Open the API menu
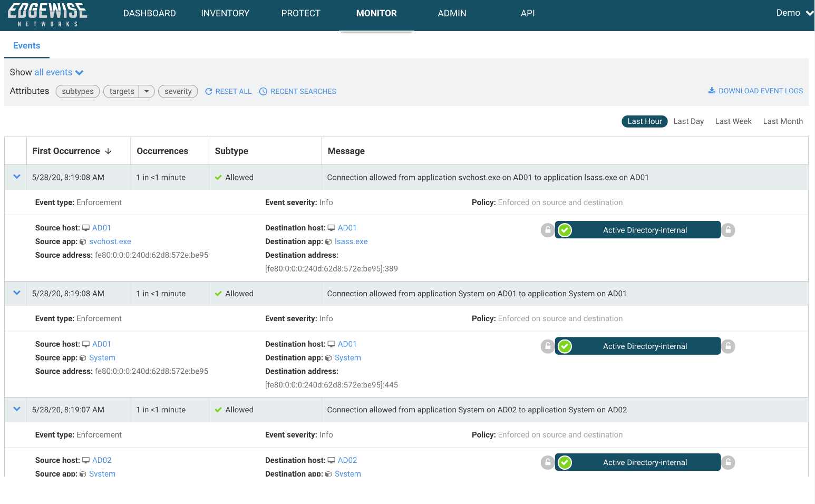Screen dimensions: 815x504 tap(528, 13)
